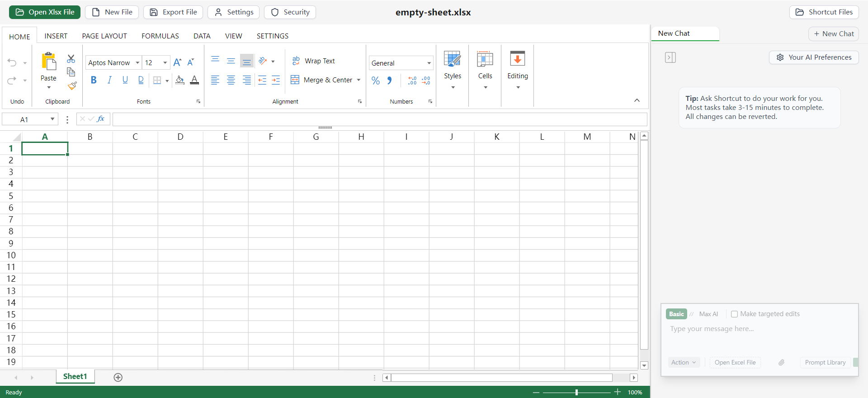Click the Align Left icon
The height and width of the screenshot is (398, 868).
tap(215, 80)
